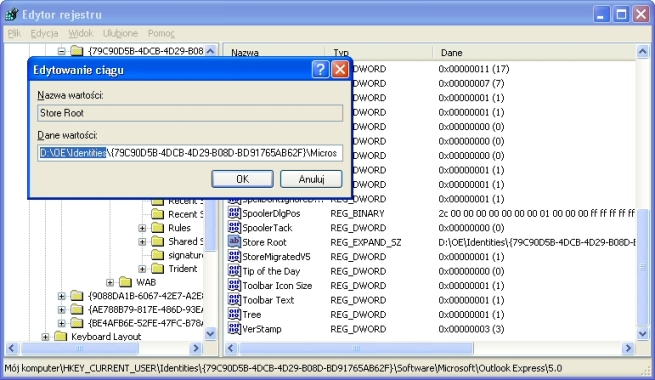Open the Edycja menu
The width and height of the screenshot is (655, 380).
pos(44,33)
